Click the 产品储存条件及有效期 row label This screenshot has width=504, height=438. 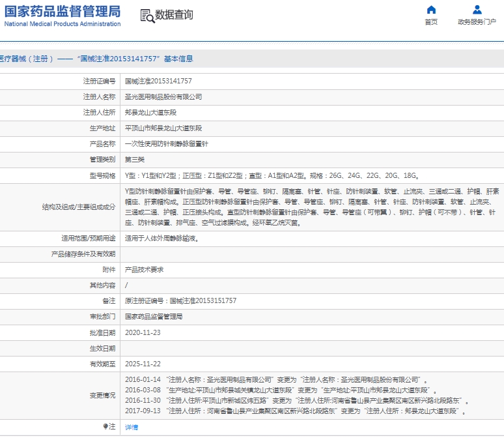[x=83, y=254]
